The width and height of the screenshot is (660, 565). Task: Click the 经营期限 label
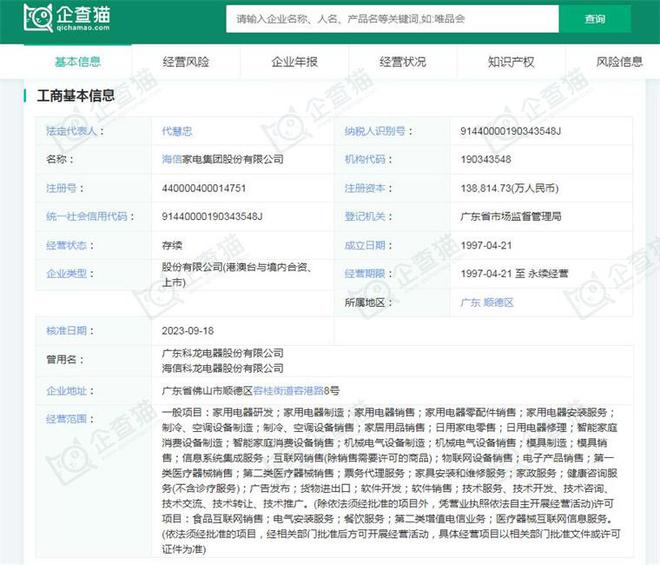pyautogui.click(x=368, y=274)
